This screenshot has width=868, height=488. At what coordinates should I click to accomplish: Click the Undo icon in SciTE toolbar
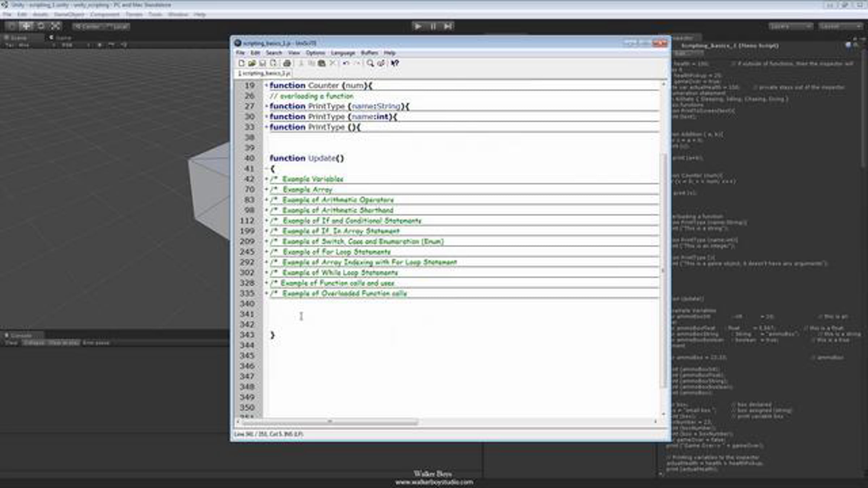(x=346, y=63)
